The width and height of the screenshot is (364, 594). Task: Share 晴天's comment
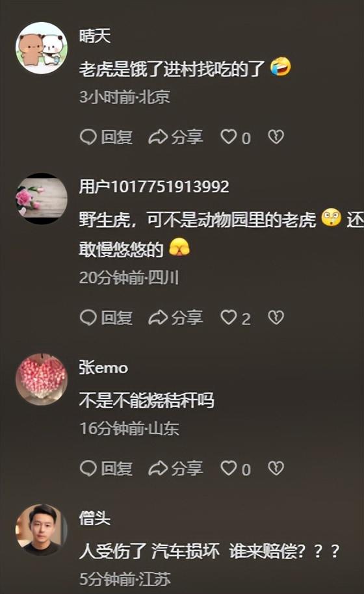click(x=175, y=137)
